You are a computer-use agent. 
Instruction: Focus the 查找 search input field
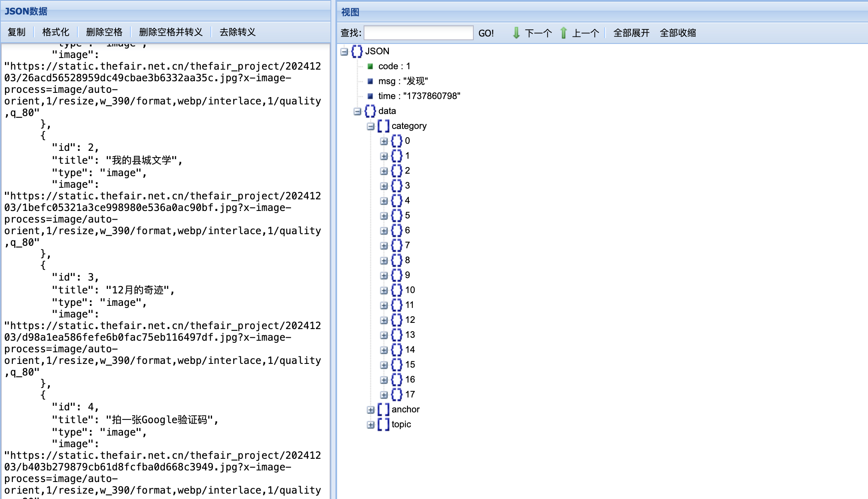pyautogui.click(x=418, y=33)
